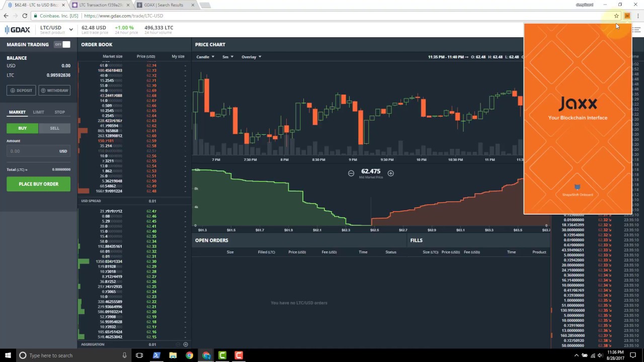This screenshot has height=362, width=644.
Task: Click the LTC balance 0.99592636
Action: coord(58,75)
